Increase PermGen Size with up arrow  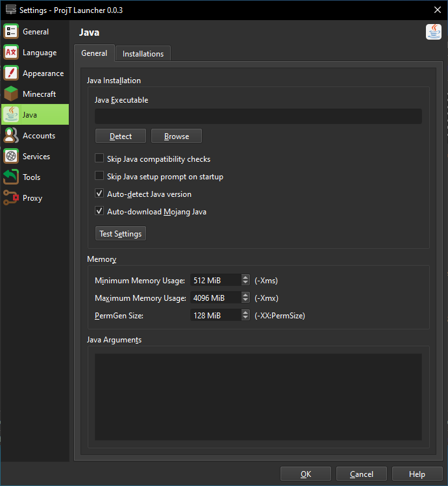pos(245,313)
